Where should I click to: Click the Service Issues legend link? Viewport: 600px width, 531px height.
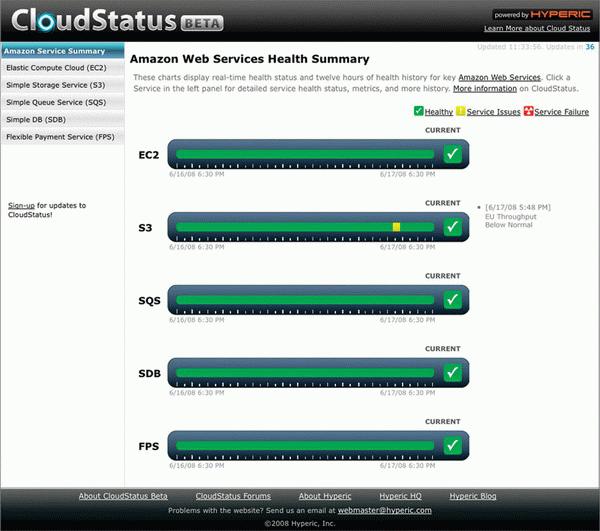tap(493, 112)
